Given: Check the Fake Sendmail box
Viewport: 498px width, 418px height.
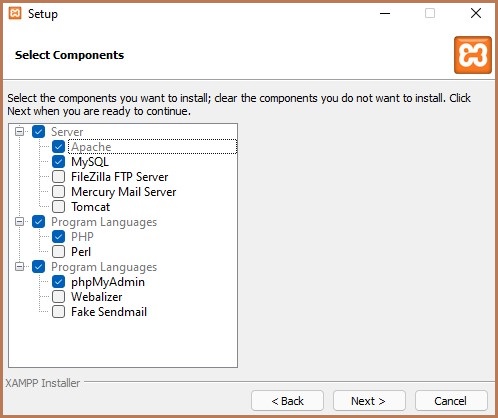Looking at the screenshot, I should (58, 312).
